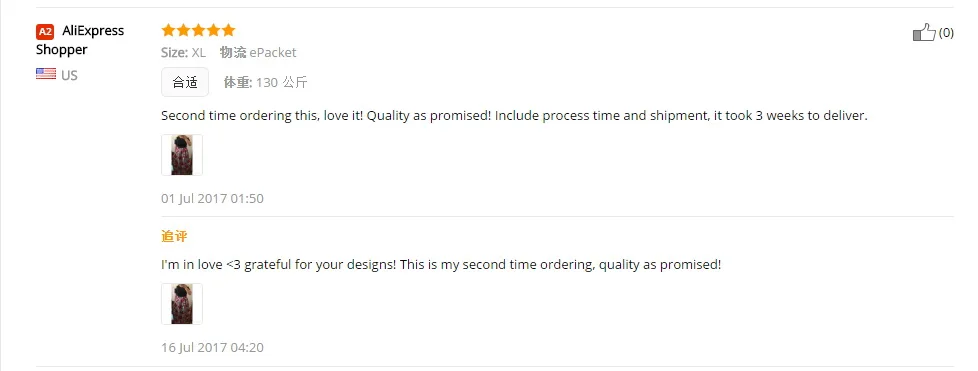Click the fourth rating star
978x371 pixels.
(213, 30)
